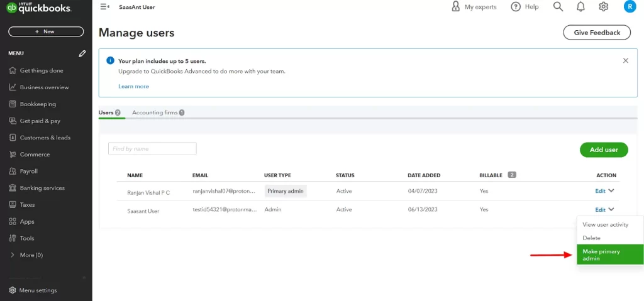Screen dimensions: 644x301
Task: Click the Help question mark icon
Action: [516, 7]
